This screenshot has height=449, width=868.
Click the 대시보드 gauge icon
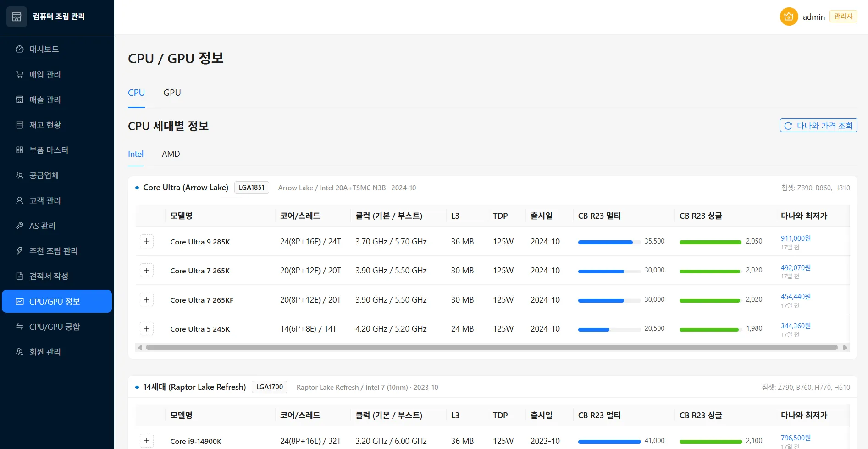(20, 49)
